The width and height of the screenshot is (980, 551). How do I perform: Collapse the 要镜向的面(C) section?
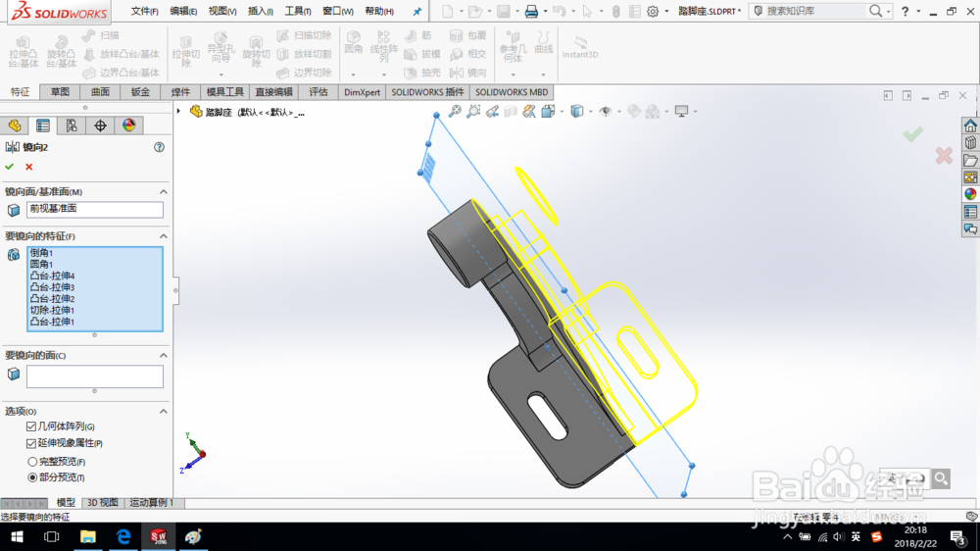tap(163, 355)
